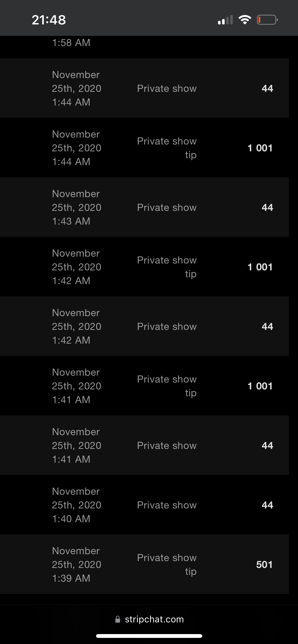The width and height of the screenshot is (298, 644).
Task: Tap the 44 amount in 1:42 AM row
Action: click(x=267, y=326)
